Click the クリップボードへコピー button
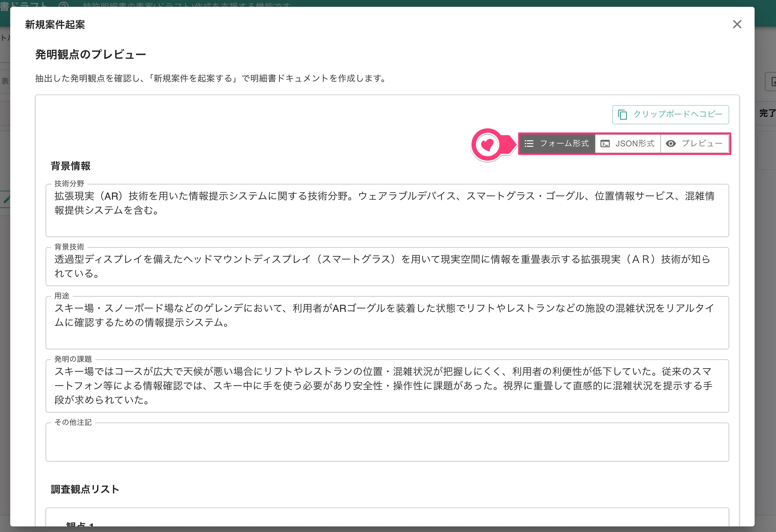 [x=671, y=114]
